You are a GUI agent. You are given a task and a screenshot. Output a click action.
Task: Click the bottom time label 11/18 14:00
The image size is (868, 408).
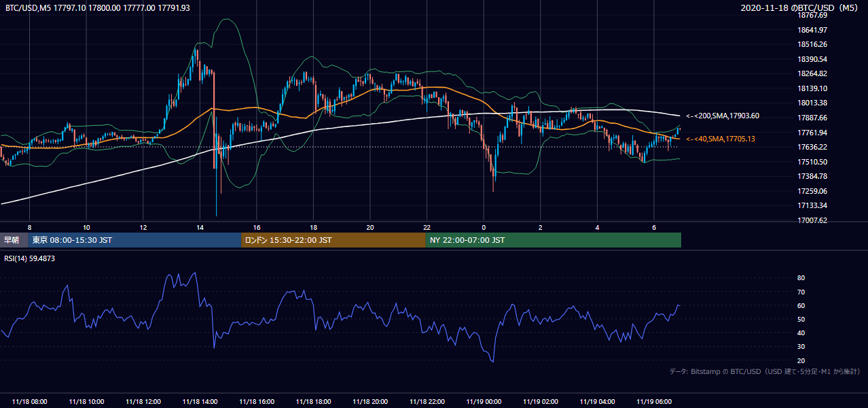pyautogui.click(x=200, y=402)
